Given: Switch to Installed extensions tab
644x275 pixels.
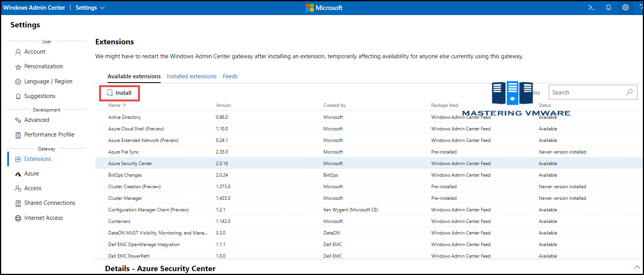Looking at the screenshot, I should (x=192, y=76).
